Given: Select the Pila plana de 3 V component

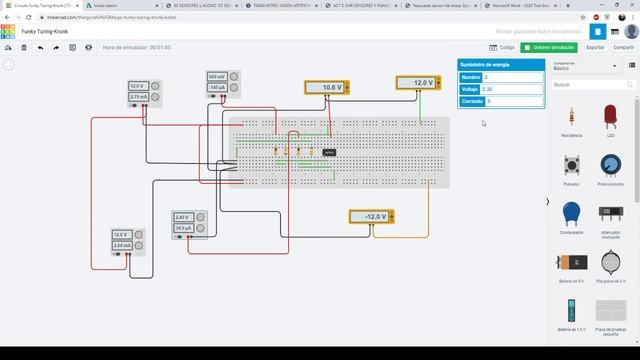Looking at the screenshot, I should 611,266.
